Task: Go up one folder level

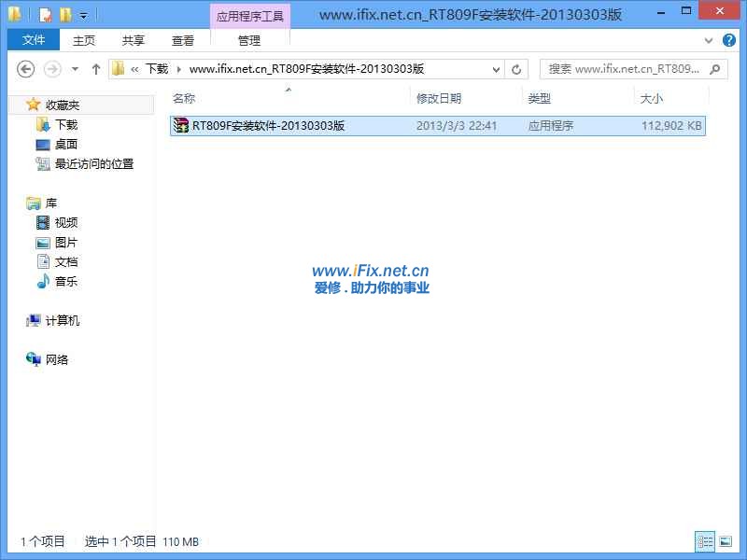Action: click(x=95, y=69)
